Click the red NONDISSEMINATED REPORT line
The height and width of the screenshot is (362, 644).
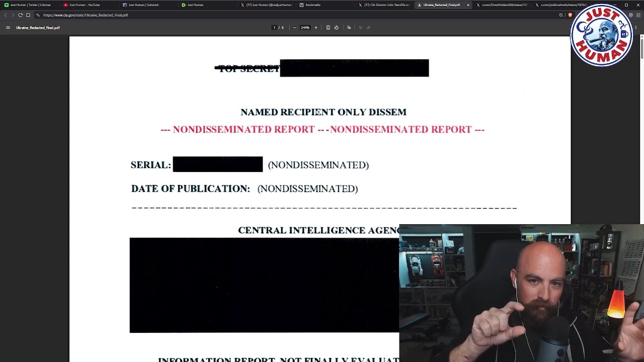tap(323, 129)
